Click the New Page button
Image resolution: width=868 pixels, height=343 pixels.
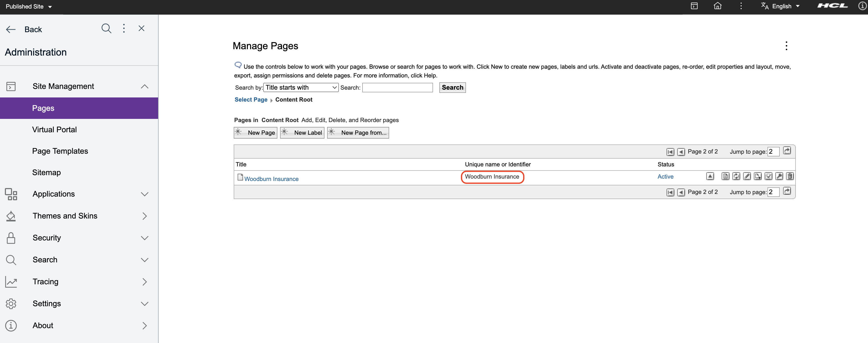coord(255,133)
